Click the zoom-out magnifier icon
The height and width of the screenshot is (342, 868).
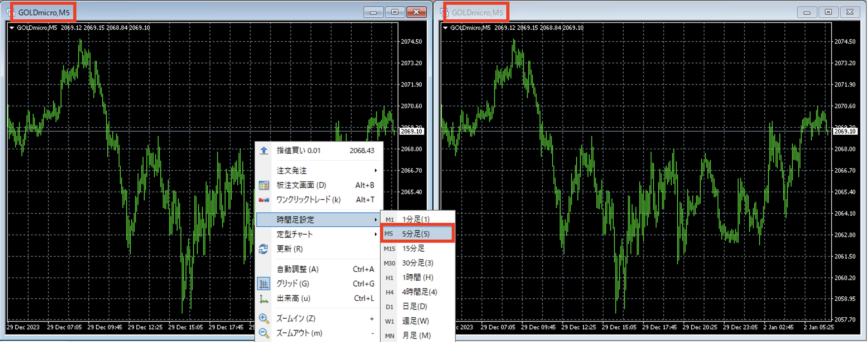(264, 333)
